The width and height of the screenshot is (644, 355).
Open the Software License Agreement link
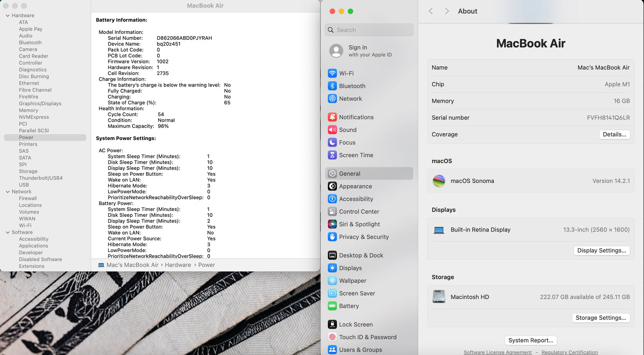pyautogui.click(x=497, y=352)
